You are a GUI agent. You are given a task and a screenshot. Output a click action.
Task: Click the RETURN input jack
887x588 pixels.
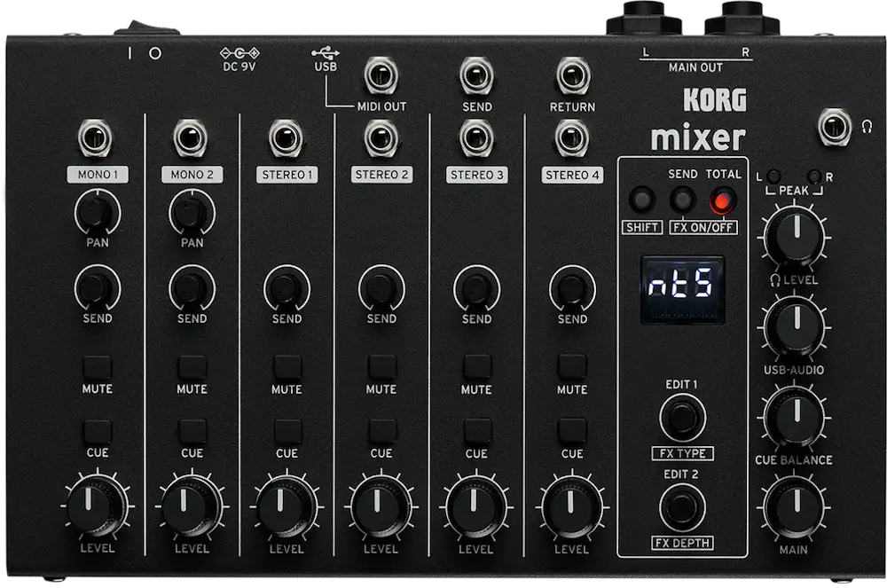573,75
